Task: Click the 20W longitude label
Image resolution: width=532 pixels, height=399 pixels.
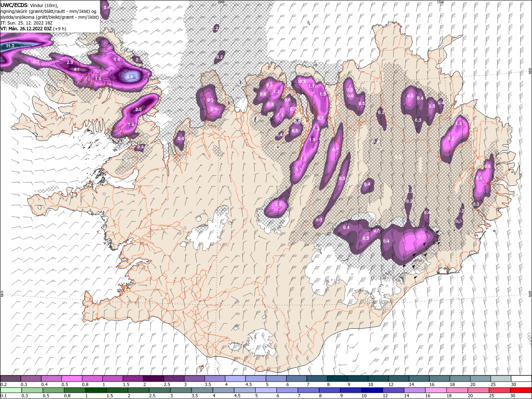Action: coord(221,2)
